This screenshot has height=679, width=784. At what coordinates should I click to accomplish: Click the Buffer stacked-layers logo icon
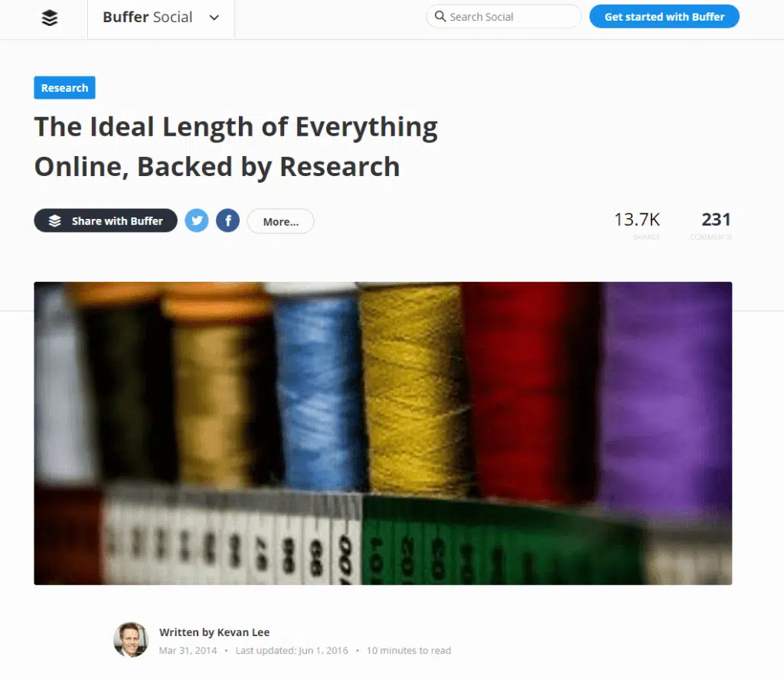click(x=50, y=18)
